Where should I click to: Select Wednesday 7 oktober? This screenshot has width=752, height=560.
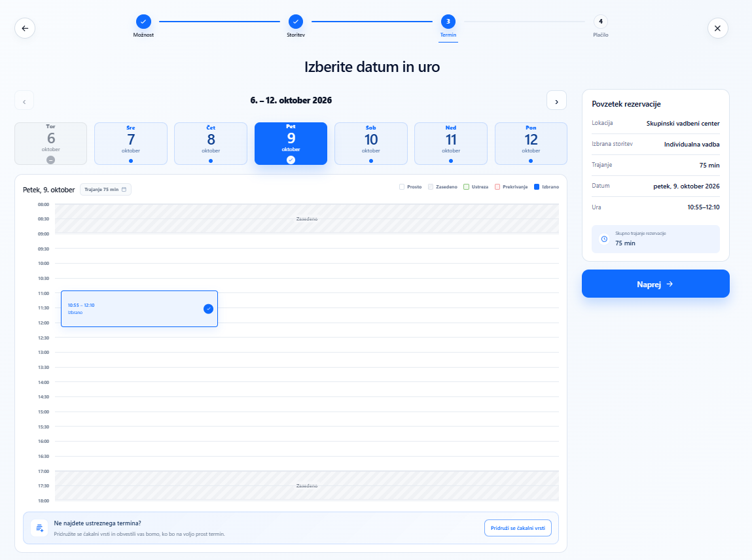[x=131, y=143]
